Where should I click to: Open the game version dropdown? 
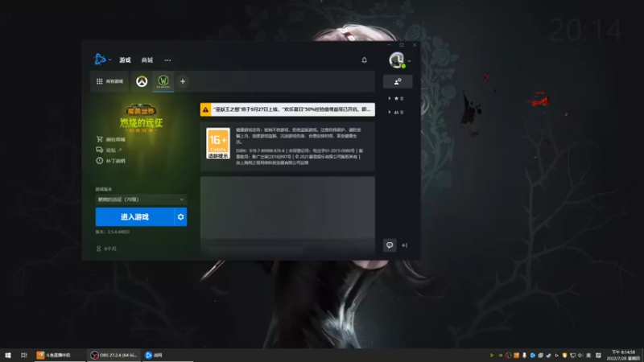142,200
